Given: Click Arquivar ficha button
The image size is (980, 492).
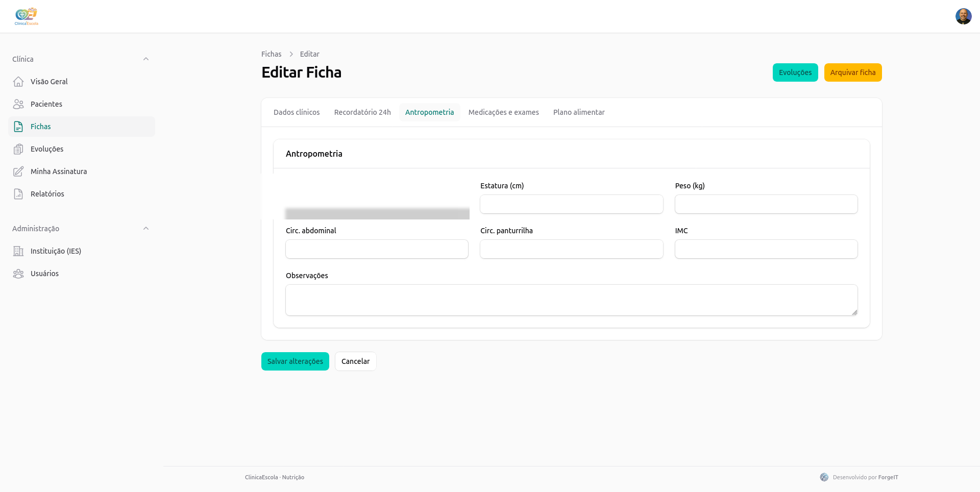Looking at the screenshot, I should [853, 72].
